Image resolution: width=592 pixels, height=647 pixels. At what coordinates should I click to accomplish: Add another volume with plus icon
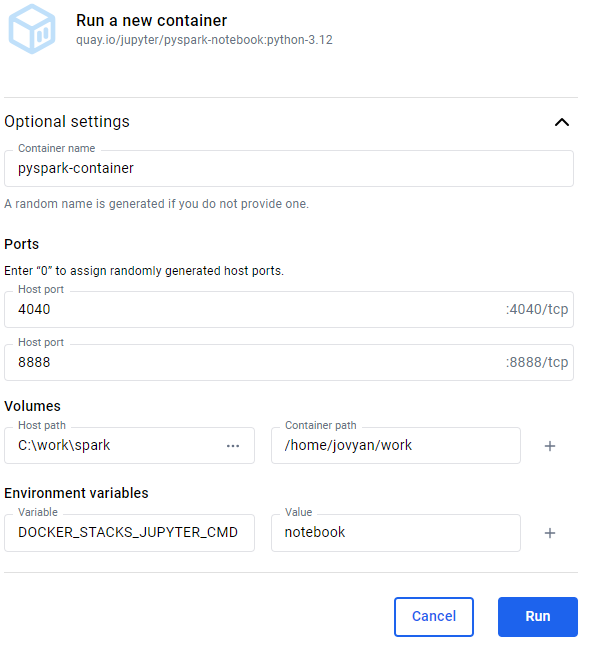[x=550, y=446]
